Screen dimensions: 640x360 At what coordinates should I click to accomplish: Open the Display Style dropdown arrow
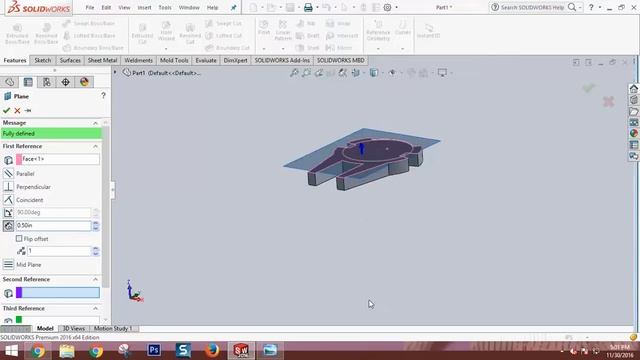[x=382, y=73]
